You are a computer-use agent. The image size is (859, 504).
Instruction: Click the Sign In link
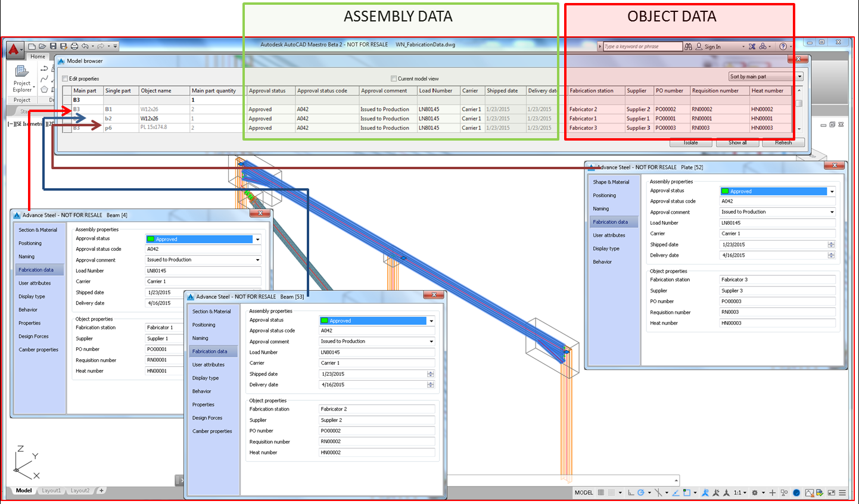[712, 47]
